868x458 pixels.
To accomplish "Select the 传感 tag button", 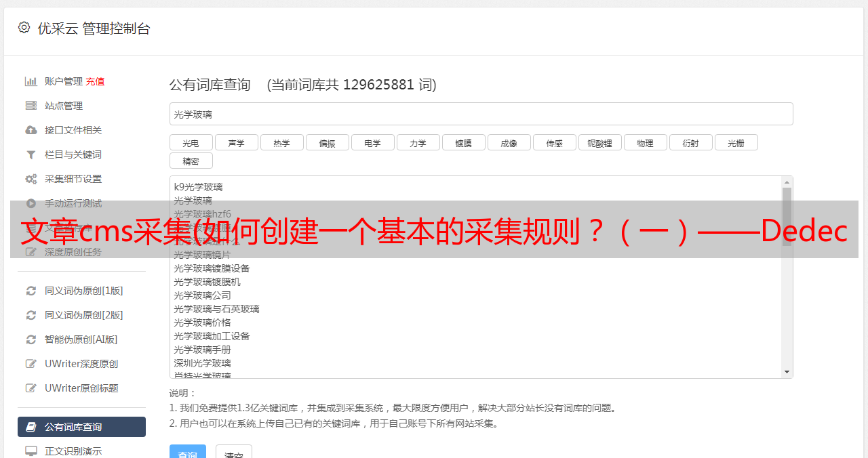I will (554, 142).
